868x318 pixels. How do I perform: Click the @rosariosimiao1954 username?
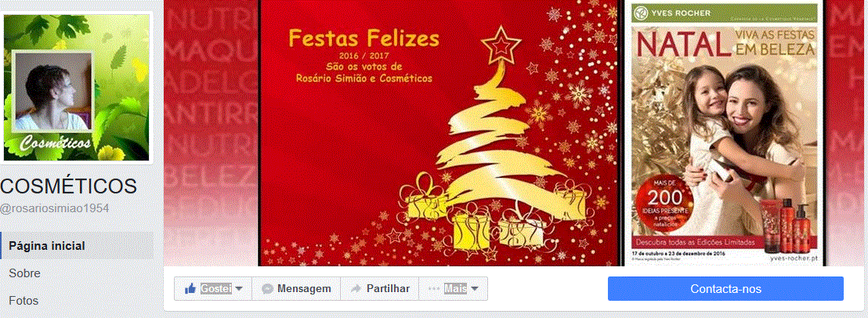pyautogui.click(x=54, y=208)
